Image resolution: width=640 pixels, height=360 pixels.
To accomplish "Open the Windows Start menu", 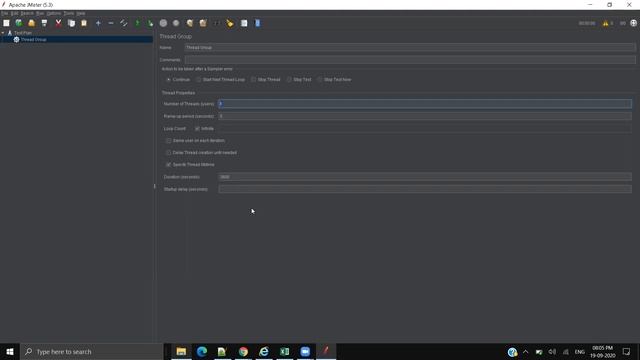I will click(10, 351).
